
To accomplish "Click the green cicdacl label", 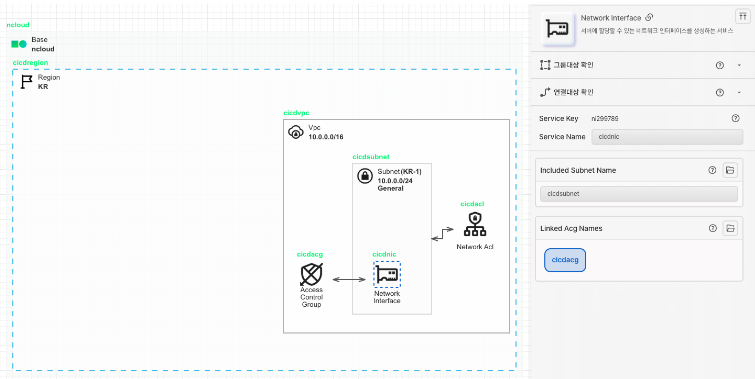I will click(472, 204).
